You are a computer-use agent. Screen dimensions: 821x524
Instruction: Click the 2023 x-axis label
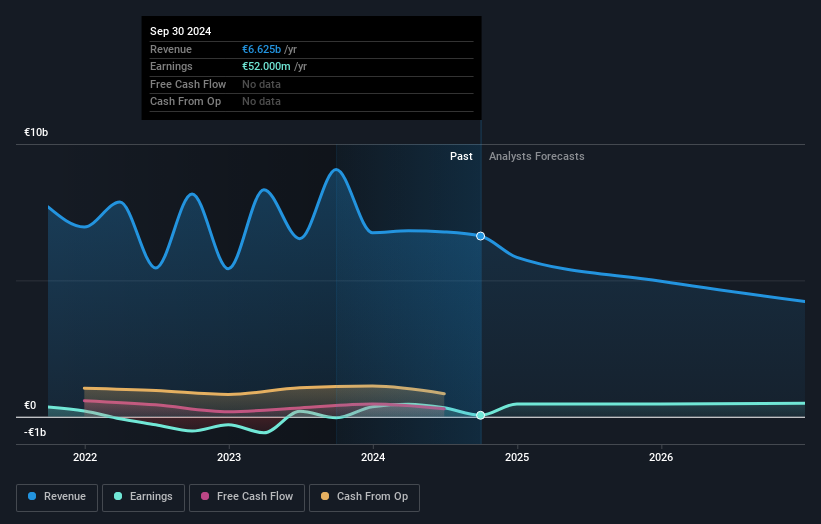pyautogui.click(x=229, y=457)
